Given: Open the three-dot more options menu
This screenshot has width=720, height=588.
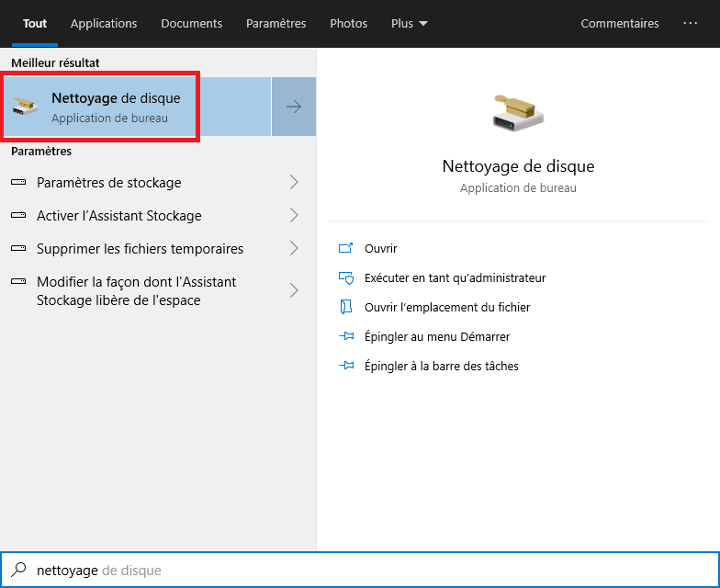Looking at the screenshot, I should tap(691, 23).
